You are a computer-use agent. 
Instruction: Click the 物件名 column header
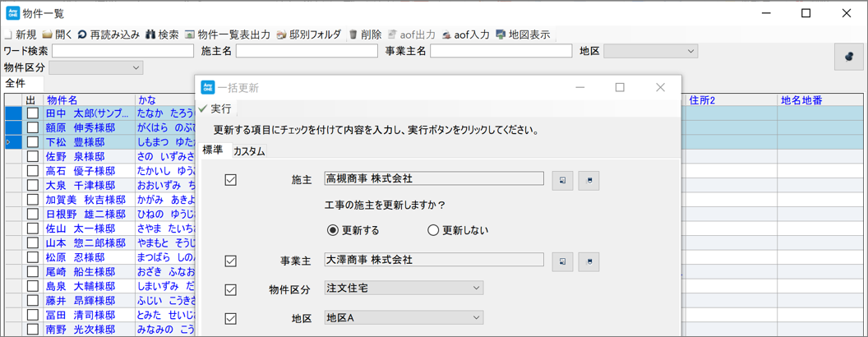(89, 99)
